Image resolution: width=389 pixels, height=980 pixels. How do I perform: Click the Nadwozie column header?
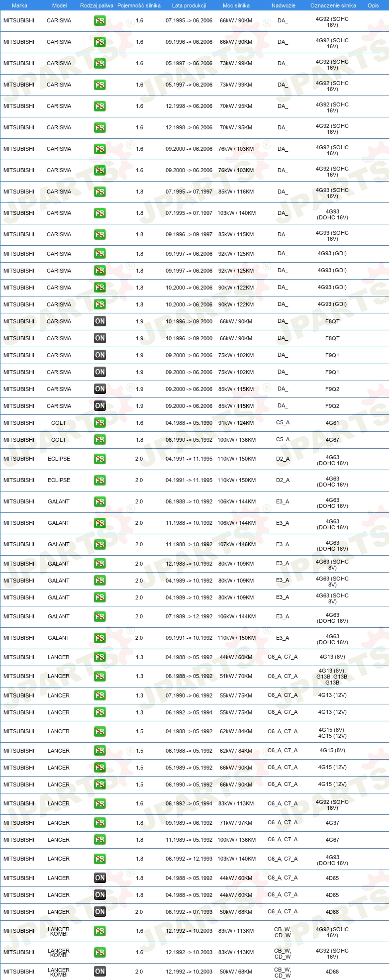pyautogui.click(x=284, y=5)
